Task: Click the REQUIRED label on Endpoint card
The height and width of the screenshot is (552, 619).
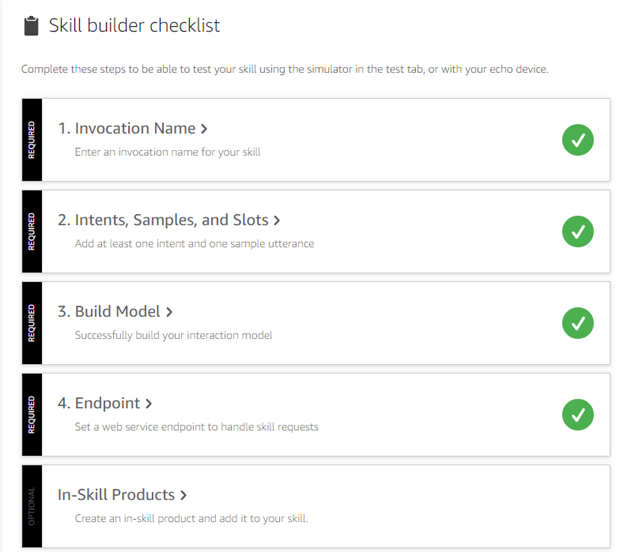Action: (31, 414)
